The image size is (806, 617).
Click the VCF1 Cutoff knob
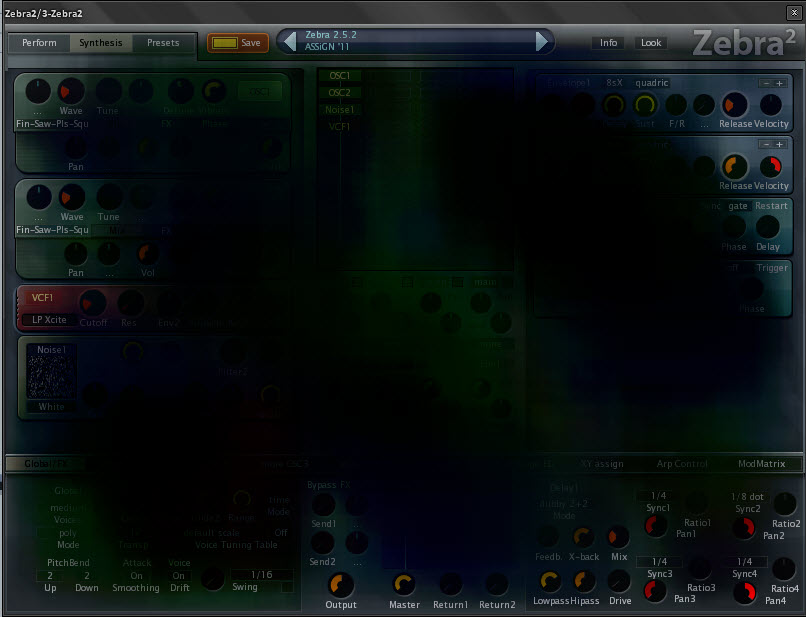point(93,303)
